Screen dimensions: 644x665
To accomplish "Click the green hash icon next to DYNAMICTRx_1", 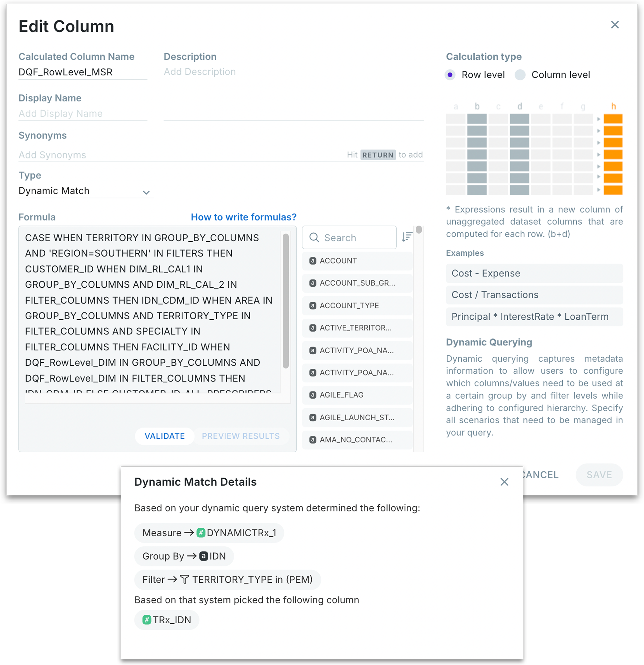I will [201, 533].
